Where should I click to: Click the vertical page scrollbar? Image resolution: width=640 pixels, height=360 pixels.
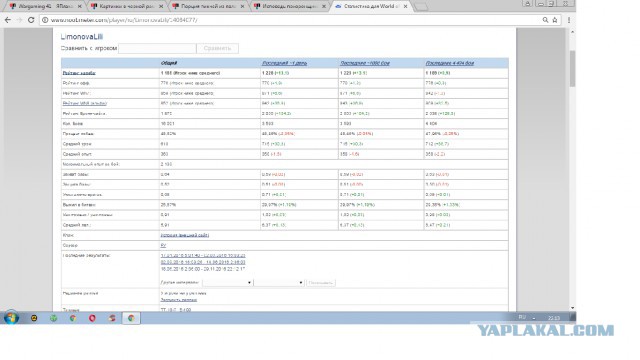(572, 69)
